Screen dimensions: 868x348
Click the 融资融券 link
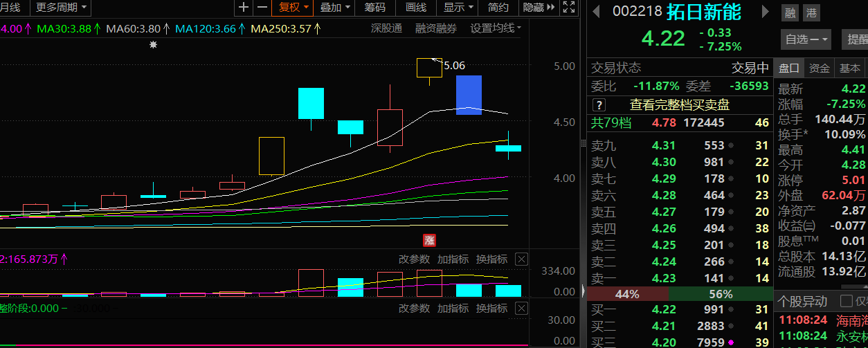(x=436, y=28)
